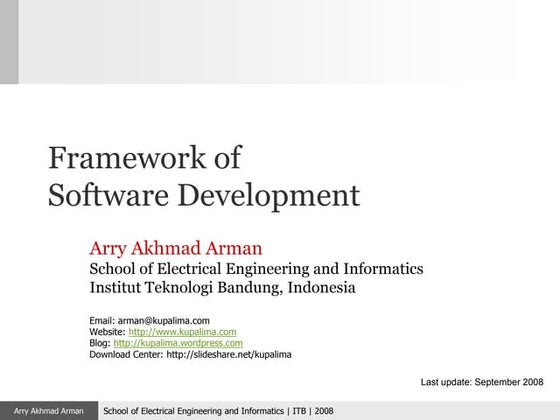560x420 pixels.
Task: Click 'School of Electrical Engineering and Informatics' subtitle
Action: point(256,269)
